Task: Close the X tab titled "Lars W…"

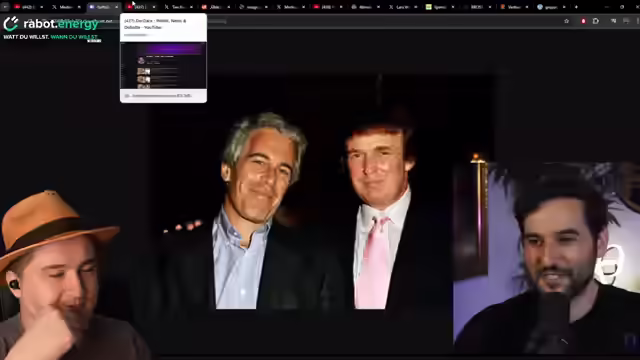Action: [x=416, y=7]
